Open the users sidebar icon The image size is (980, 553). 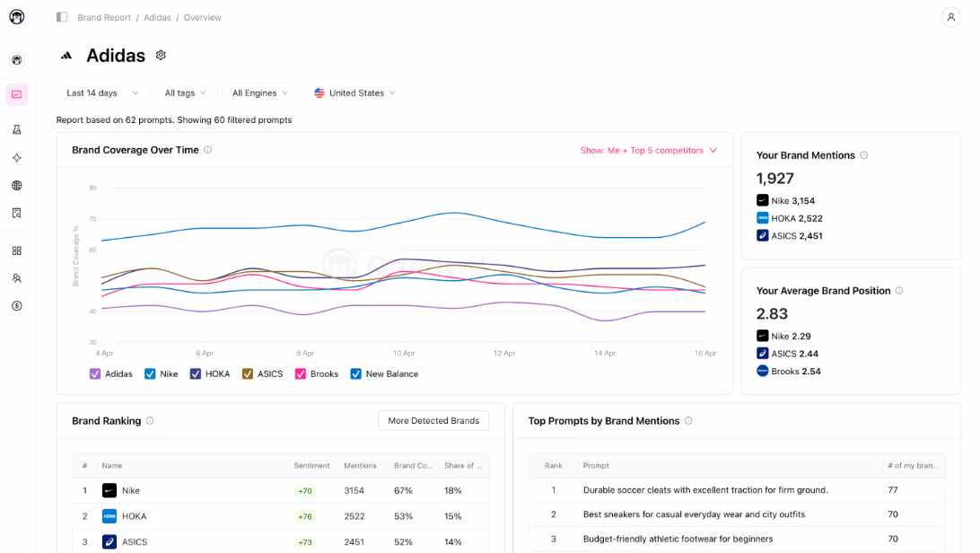[x=17, y=278]
